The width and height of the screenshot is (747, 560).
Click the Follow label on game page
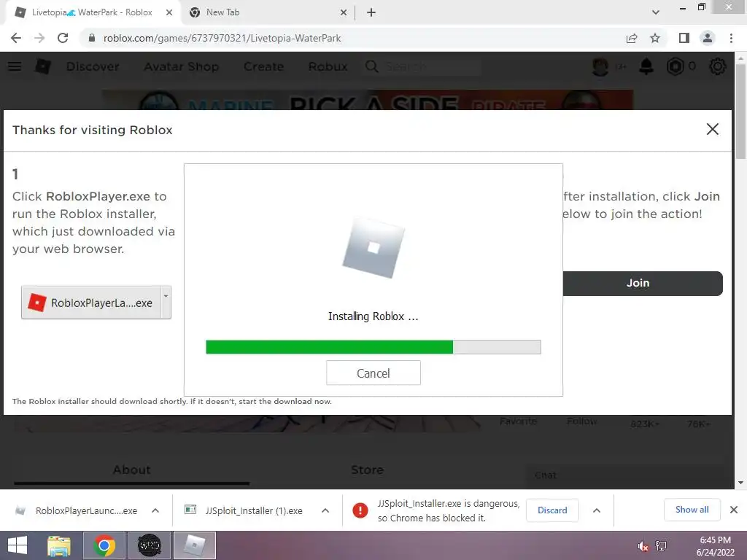point(581,421)
